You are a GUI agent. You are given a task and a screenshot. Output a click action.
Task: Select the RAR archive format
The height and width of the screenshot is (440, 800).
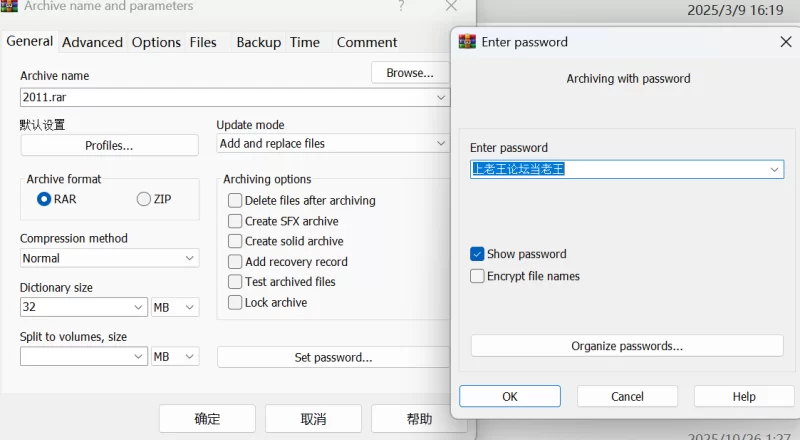pyautogui.click(x=44, y=199)
